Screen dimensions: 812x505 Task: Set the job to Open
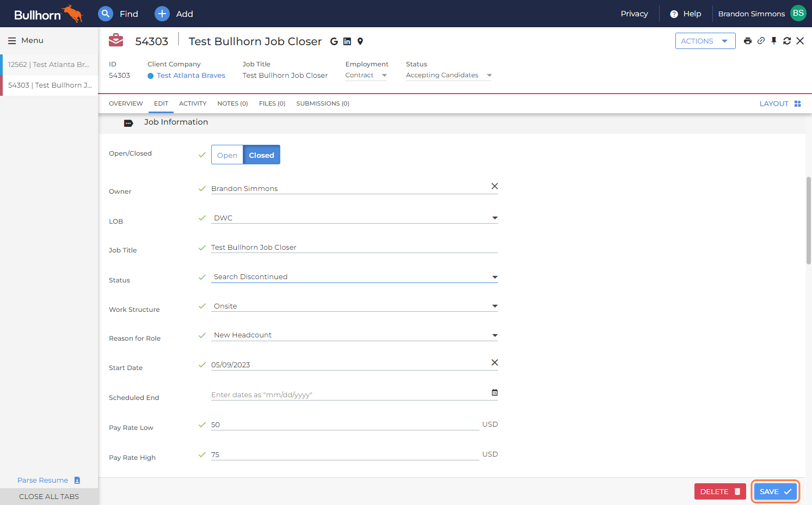227,155
